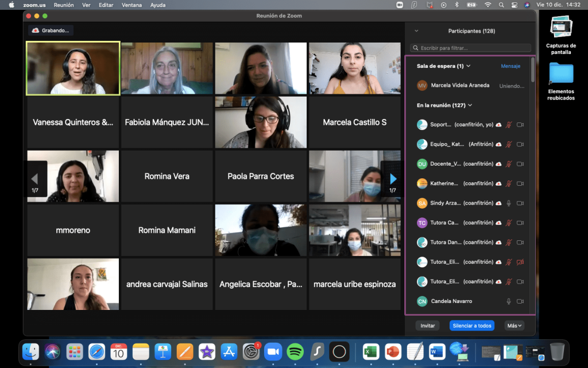Select the Paola Parra Cortes video tile

click(261, 176)
